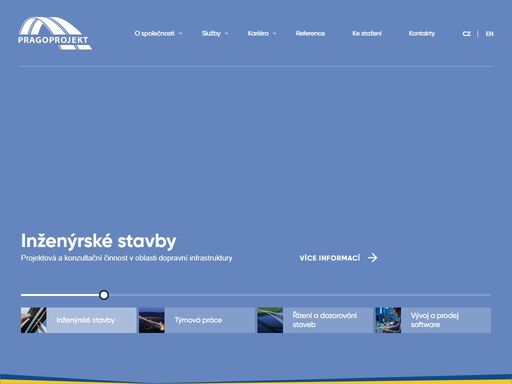Image resolution: width=512 pixels, height=384 pixels.
Task: Expand the Kariéra dropdown chevron
Action: pos(274,34)
